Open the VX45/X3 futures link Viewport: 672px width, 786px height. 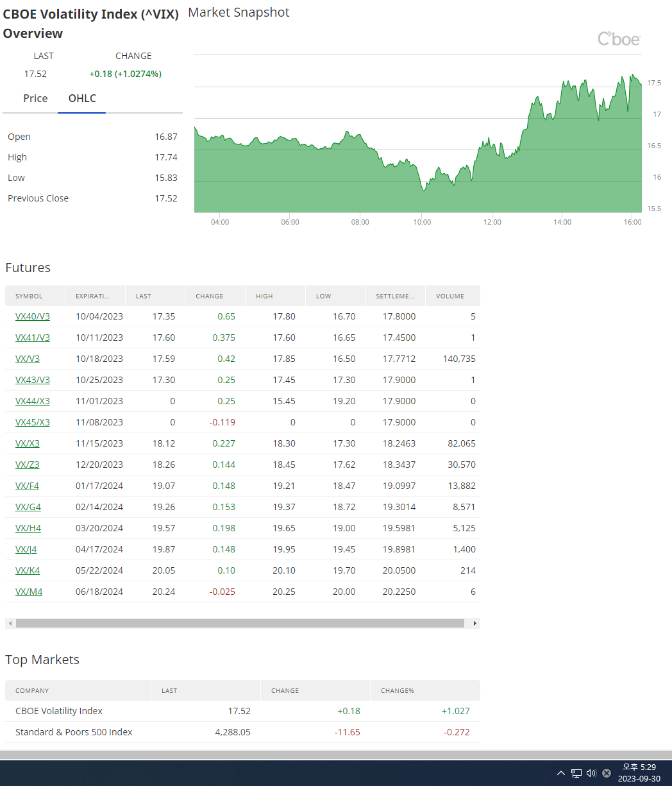click(33, 422)
